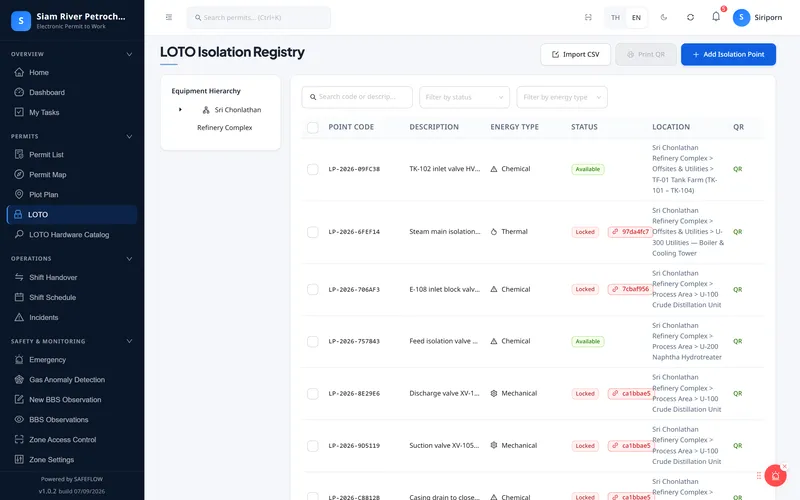Image resolution: width=800 pixels, height=500 pixels.
Task: Open Permit Map page
Action: coord(72,174)
